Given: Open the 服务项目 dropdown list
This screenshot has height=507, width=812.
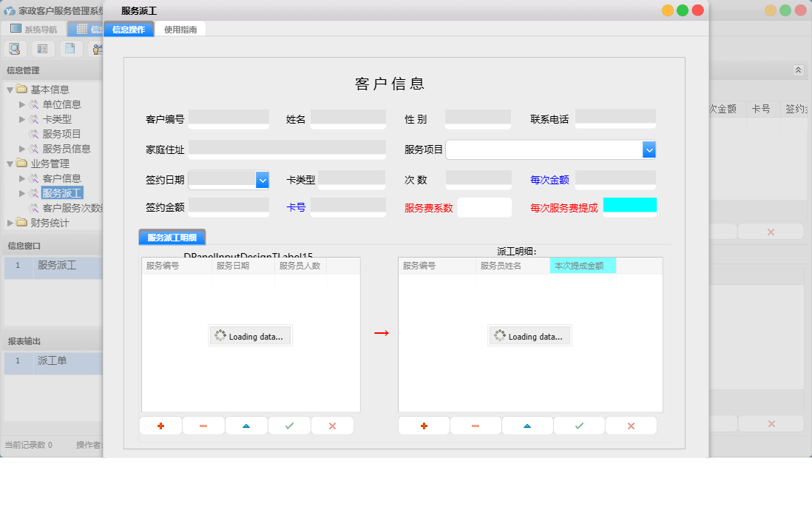Looking at the screenshot, I should coord(649,149).
